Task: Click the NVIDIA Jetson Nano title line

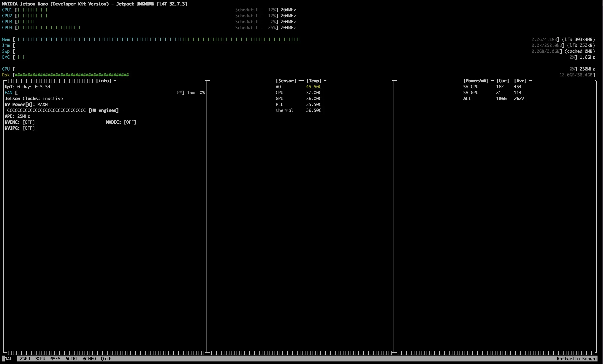Action: pos(94,4)
